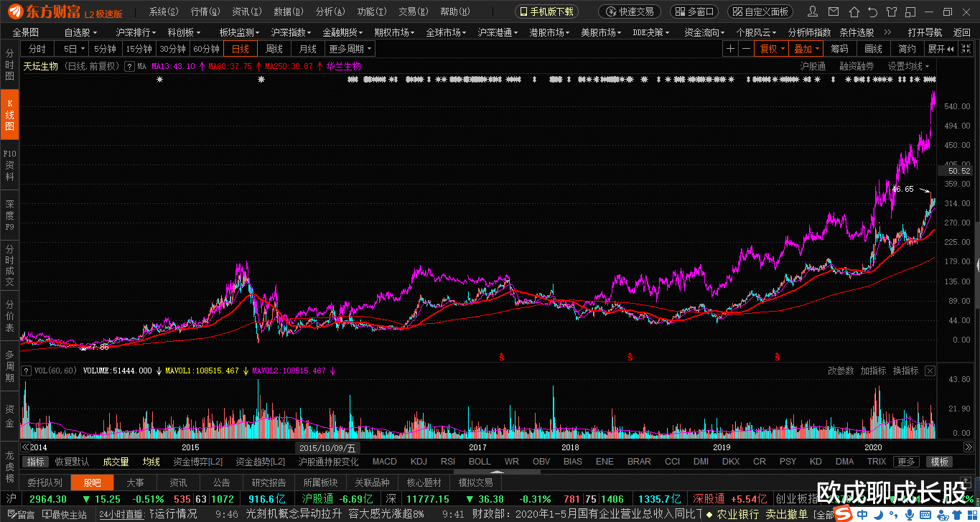Switch to the 周线 weekly tab
Viewport: 980px width, 522px height.
(274, 49)
